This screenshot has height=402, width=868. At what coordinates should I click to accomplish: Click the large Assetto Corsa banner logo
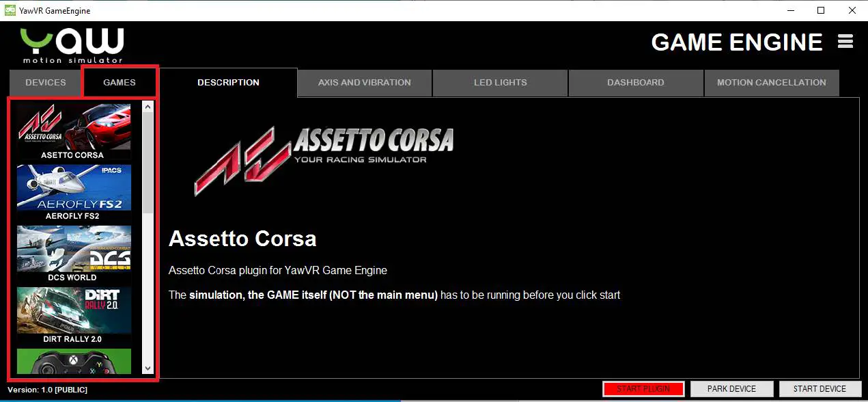pos(324,161)
